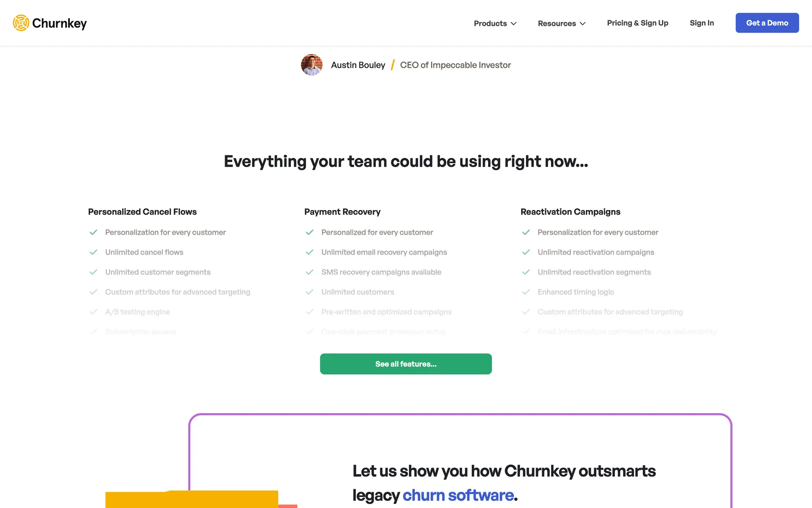Screen dimensions: 812x508
Task: Click the See all features button
Action: tap(406, 364)
